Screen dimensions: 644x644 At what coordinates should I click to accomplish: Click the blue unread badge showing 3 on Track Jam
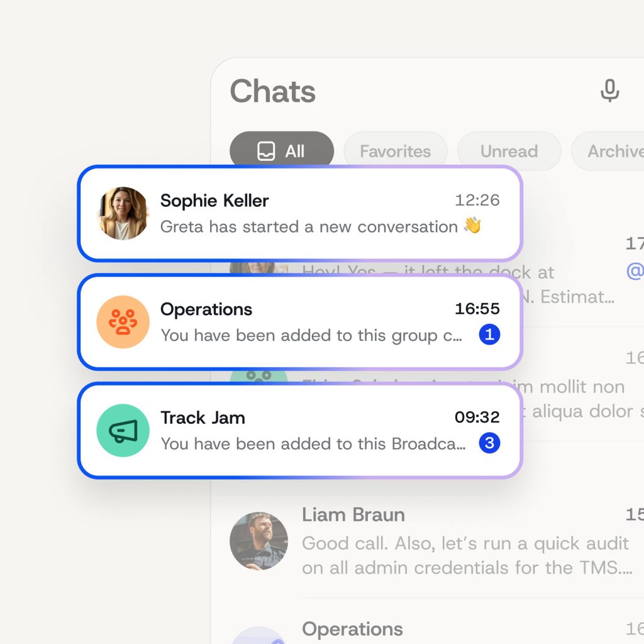tap(489, 443)
